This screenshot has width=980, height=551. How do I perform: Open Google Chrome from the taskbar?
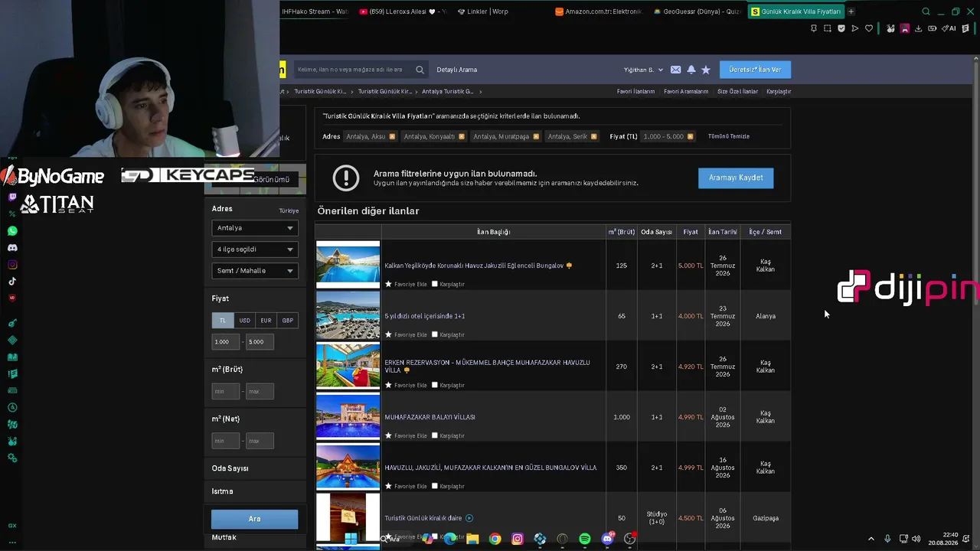(x=495, y=539)
